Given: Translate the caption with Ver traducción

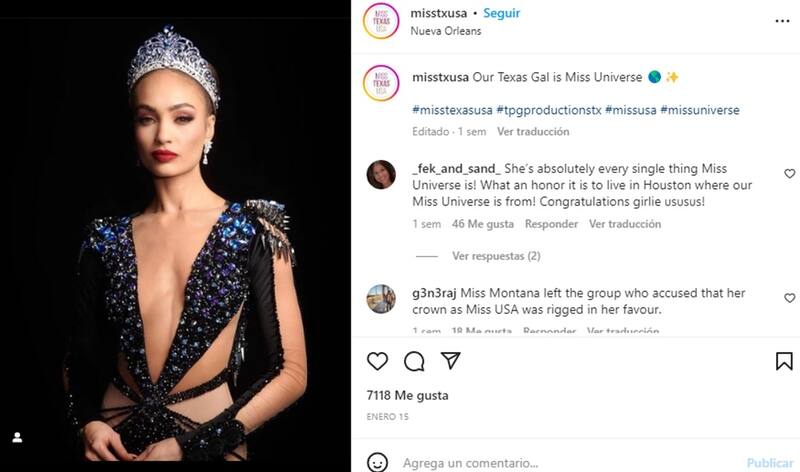Looking at the screenshot, I should [533, 131].
